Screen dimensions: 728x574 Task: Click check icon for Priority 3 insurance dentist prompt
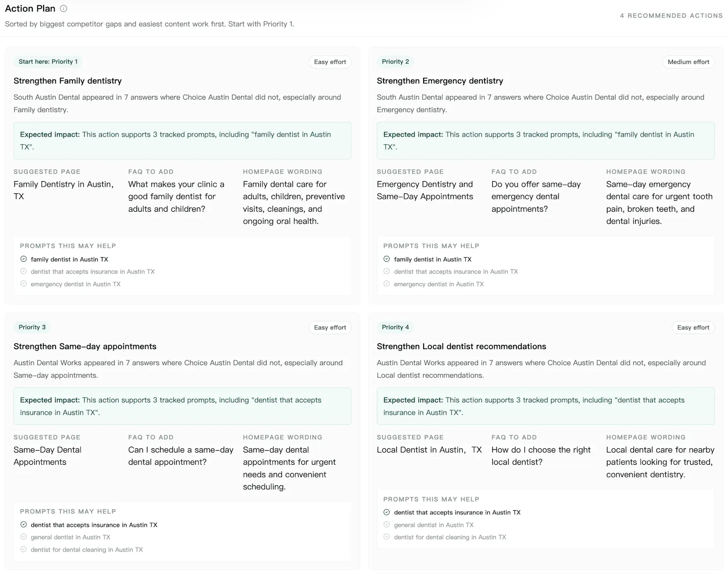click(24, 524)
